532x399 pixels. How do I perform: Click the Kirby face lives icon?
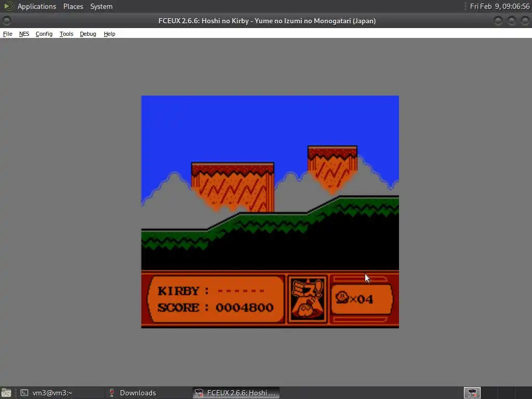(342, 298)
